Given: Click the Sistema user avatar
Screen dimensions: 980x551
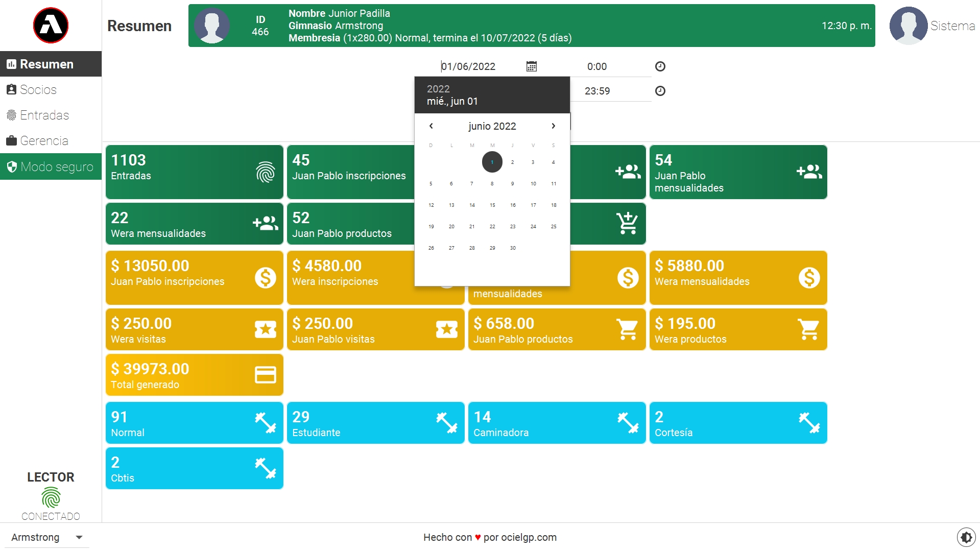Looking at the screenshot, I should [x=909, y=26].
